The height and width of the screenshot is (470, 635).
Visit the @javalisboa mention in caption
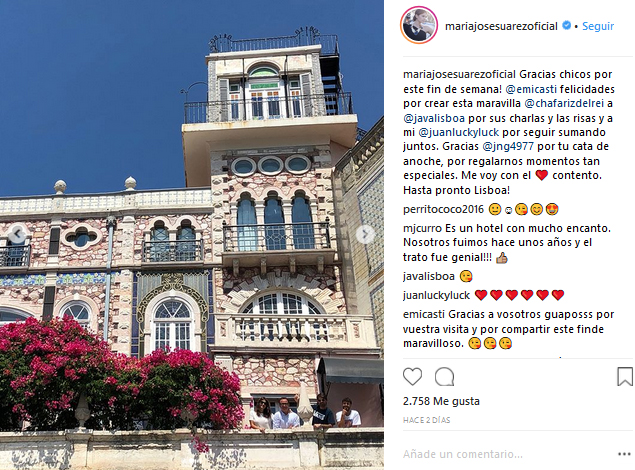pyautogui.click(x=434, y=118)
